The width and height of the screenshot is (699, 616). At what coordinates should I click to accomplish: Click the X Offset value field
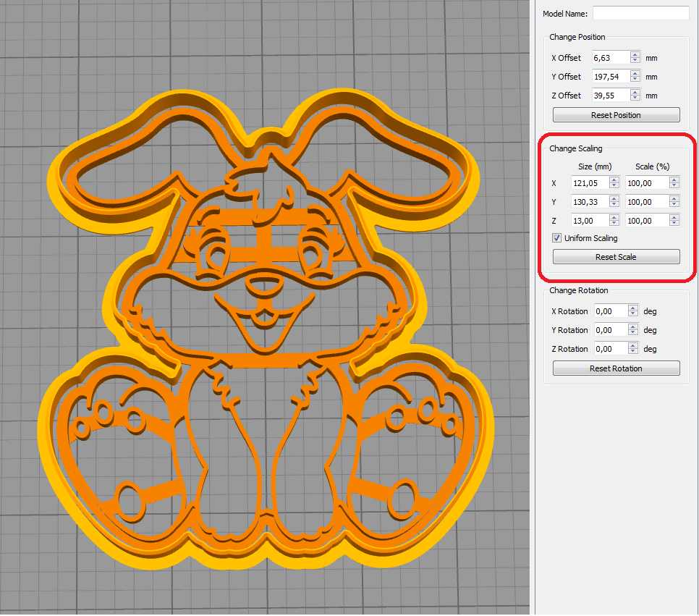tap(611, 57)
